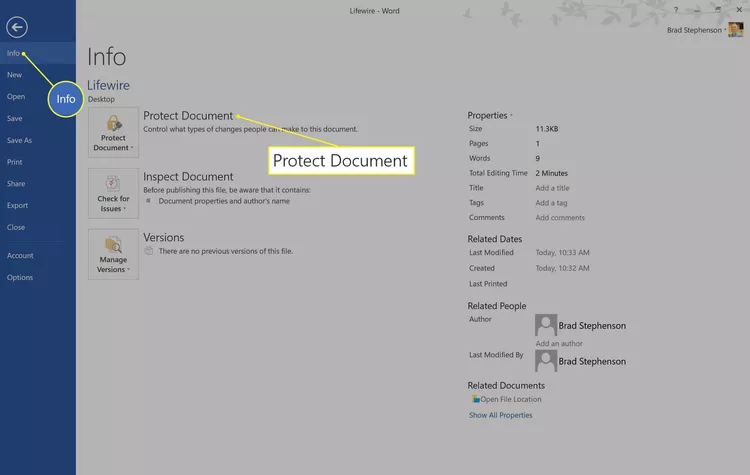Click Last Modified By name Brad Stephenson
The image size is (750, 475).
click(x=592, y=362)
